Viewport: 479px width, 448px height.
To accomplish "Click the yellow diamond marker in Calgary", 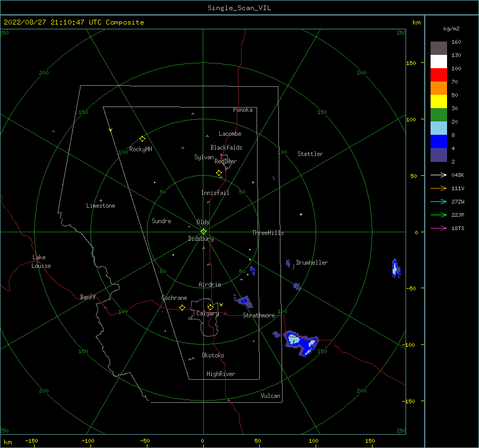I will (210, 307).
